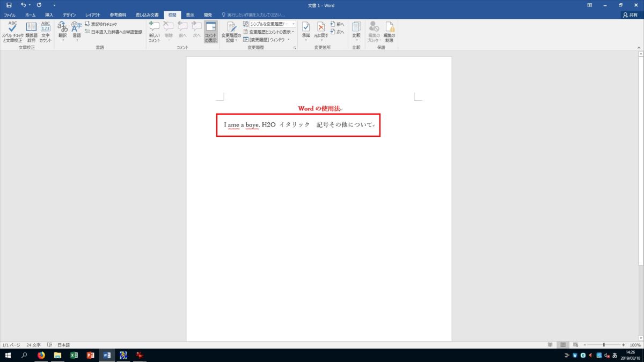Switch to read mode view
Image resolution: width=644 pixels, height=362 pixels.
click(550, 345)
